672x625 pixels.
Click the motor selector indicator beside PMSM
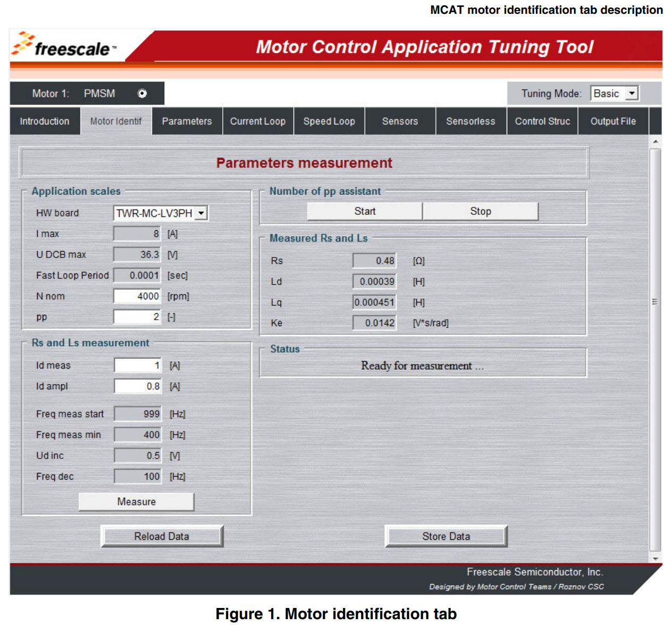pyautogui.click(x=141, y=93)
